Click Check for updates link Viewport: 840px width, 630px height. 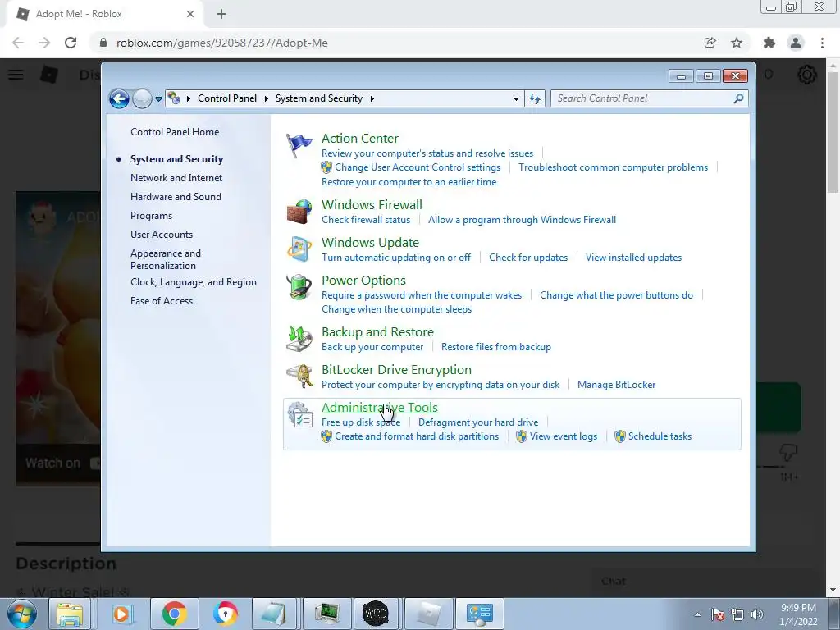tap(528, 258)
